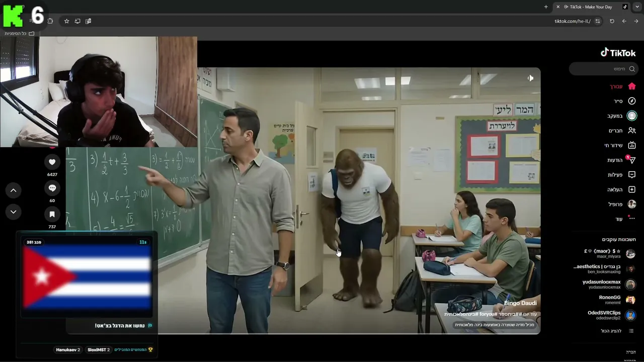Open the Upload (העלאה) page
Screen dimensions: 644x362
point(622,190)
